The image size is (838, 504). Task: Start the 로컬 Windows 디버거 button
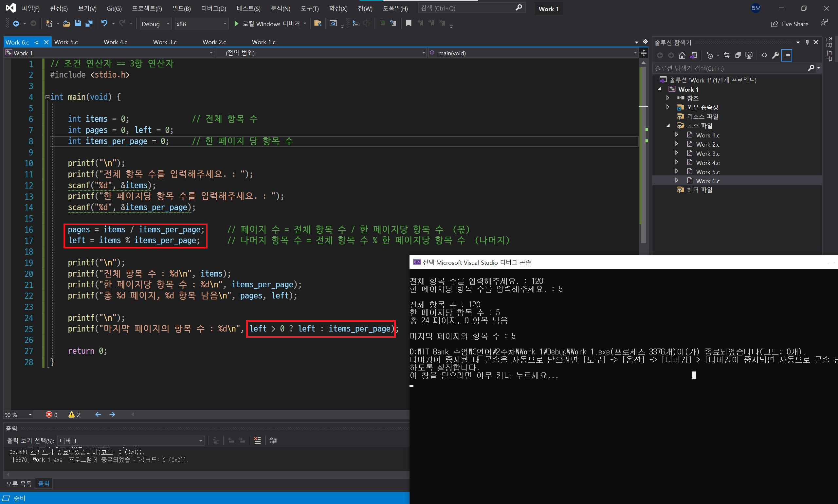pos(267,24)
